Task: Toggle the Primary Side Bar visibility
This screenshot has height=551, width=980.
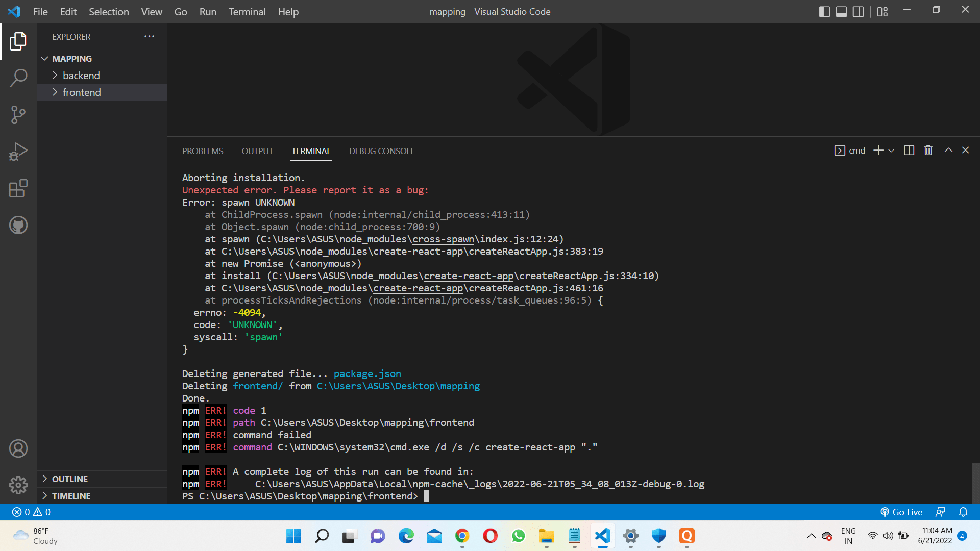Action: pyautogui.click(x=824, y=11)
